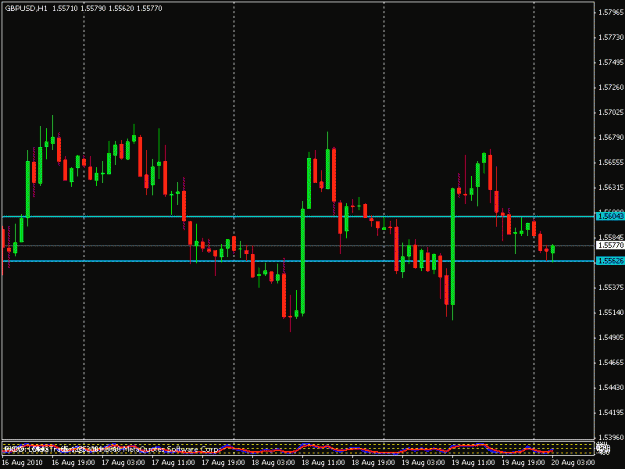The width and height of the screenshot is (625, 469).
Task: Click the 19 Aug 03:00 time label
Action: 423,463
